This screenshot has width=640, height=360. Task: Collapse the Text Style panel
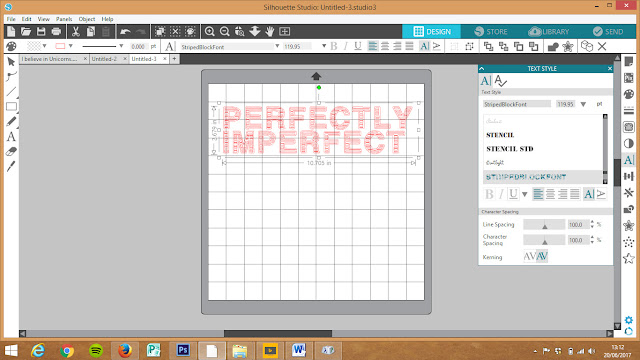point(482,69)
